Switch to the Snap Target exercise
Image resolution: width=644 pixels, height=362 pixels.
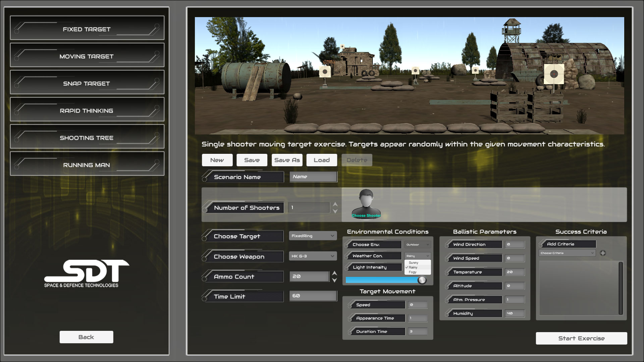tap(87, 83)
